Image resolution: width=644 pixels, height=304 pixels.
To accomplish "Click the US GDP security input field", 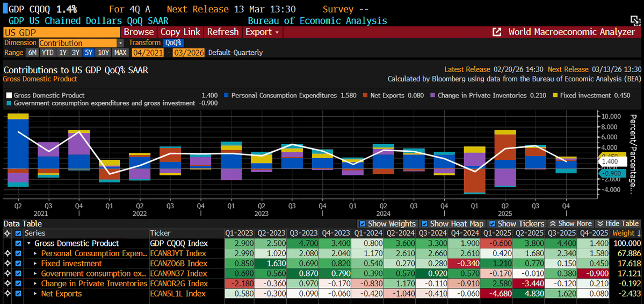I will tap(61, 32).
